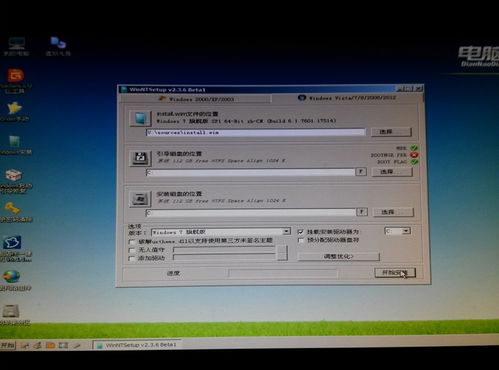Click the installation drive disk icon
This screenshot has width=499, height=370.
tap(140, 199)
